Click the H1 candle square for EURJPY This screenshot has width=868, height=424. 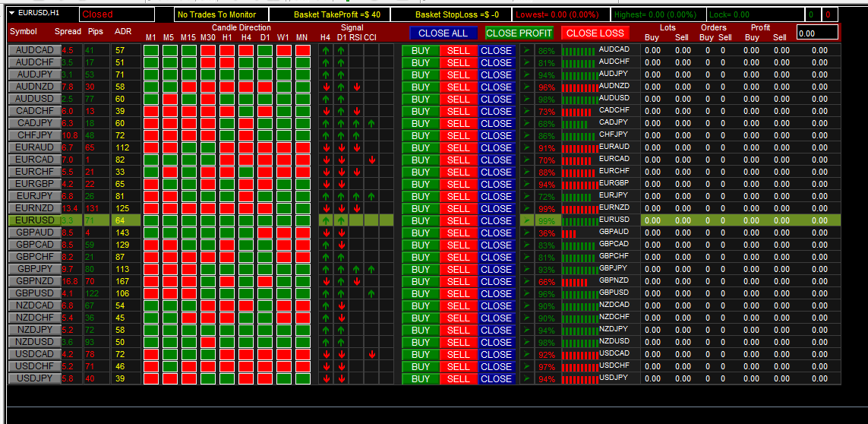pyautogui.click(x=227, y=196)
